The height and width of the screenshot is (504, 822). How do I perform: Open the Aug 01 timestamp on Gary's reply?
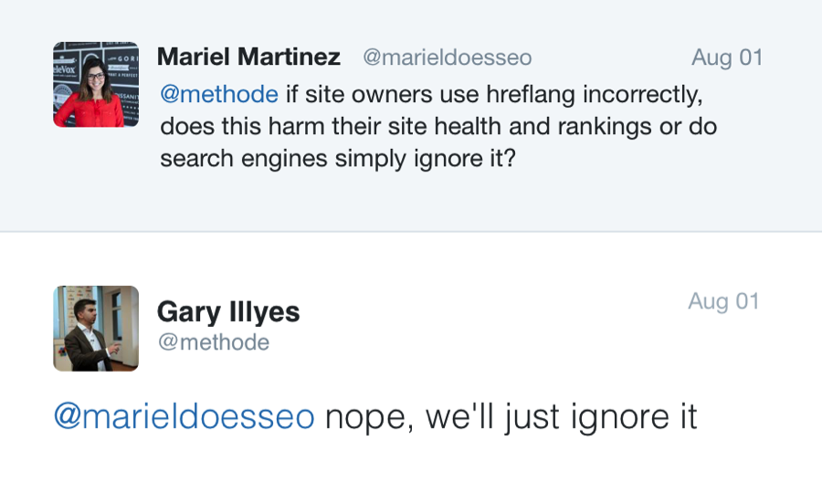tap(723, 301)
